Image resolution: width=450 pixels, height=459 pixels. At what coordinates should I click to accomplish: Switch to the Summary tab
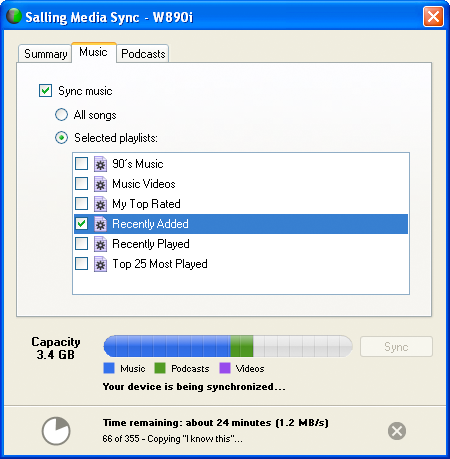[x=45, y=54]
